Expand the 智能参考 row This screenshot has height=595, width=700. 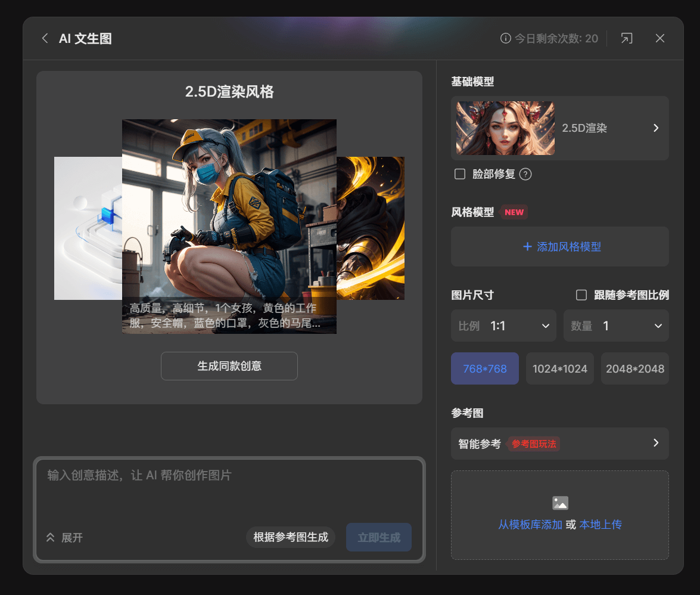[655, 443]
